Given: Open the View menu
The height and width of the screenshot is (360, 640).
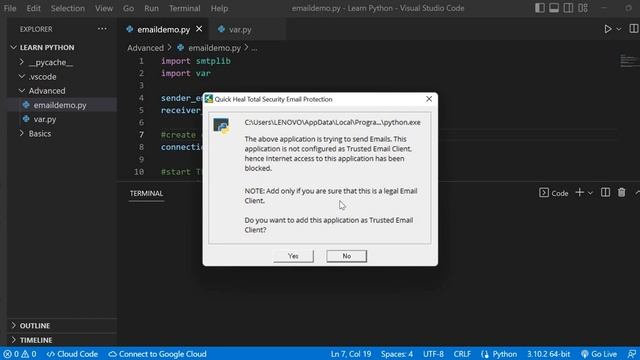Looking at the screenshot, I should (104, 8).
